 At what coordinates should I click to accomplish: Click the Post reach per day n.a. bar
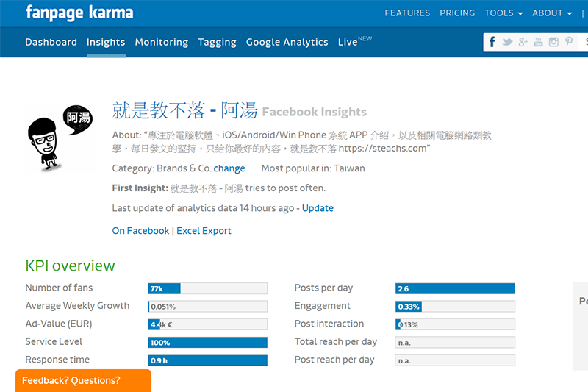point(455,360)
